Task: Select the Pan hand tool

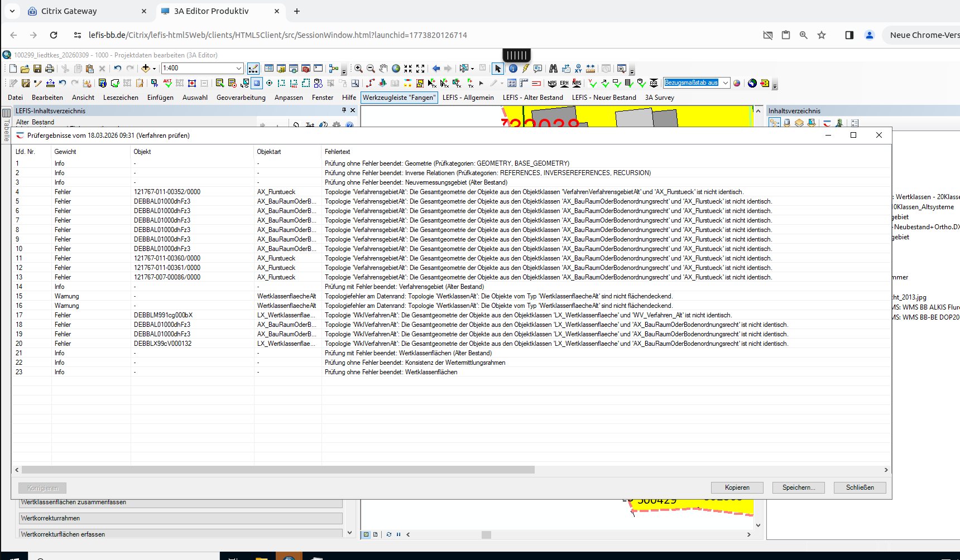Action: pyautogui.click(x=383, y=69)
